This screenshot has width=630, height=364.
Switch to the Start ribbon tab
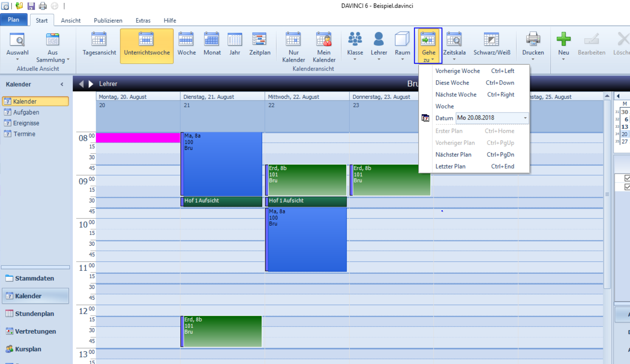(x=41, y=20)
